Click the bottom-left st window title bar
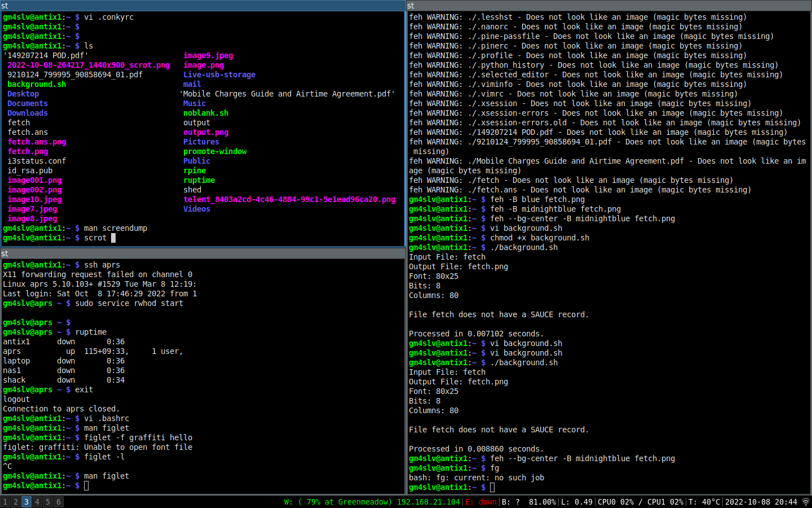This screenshot has width=812, height=508. coord(202,253)
